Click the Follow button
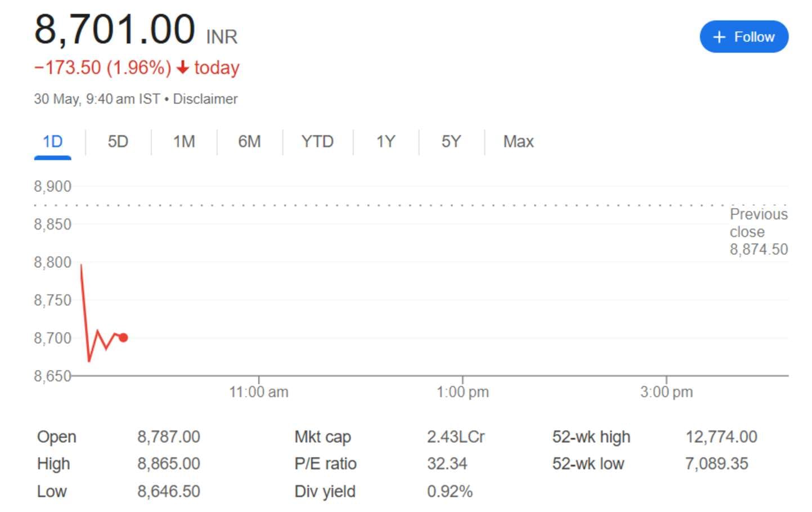This screenshot has height=512, width=812. [x=743, y=37]
